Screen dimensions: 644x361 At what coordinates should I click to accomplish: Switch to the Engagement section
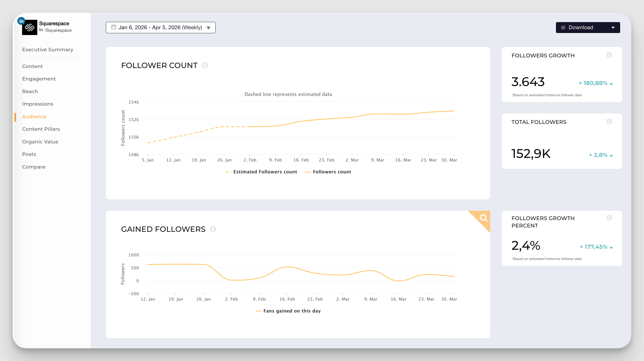click(x=39, y=79)
